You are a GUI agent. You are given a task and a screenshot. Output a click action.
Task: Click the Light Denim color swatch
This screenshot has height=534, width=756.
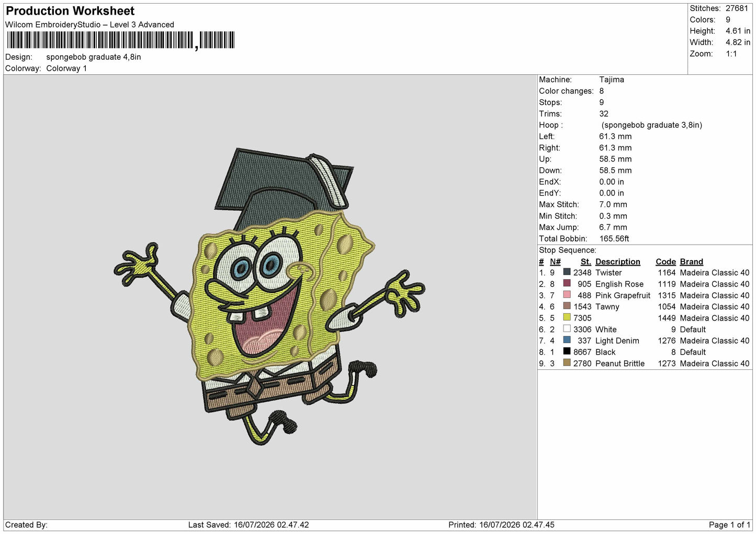[567, 340]
